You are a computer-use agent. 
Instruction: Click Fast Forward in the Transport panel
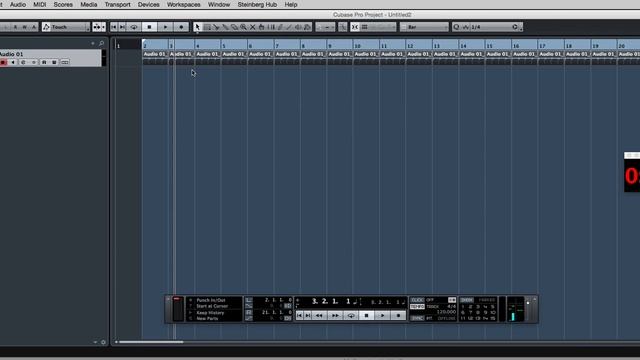(x=335, y=316)
